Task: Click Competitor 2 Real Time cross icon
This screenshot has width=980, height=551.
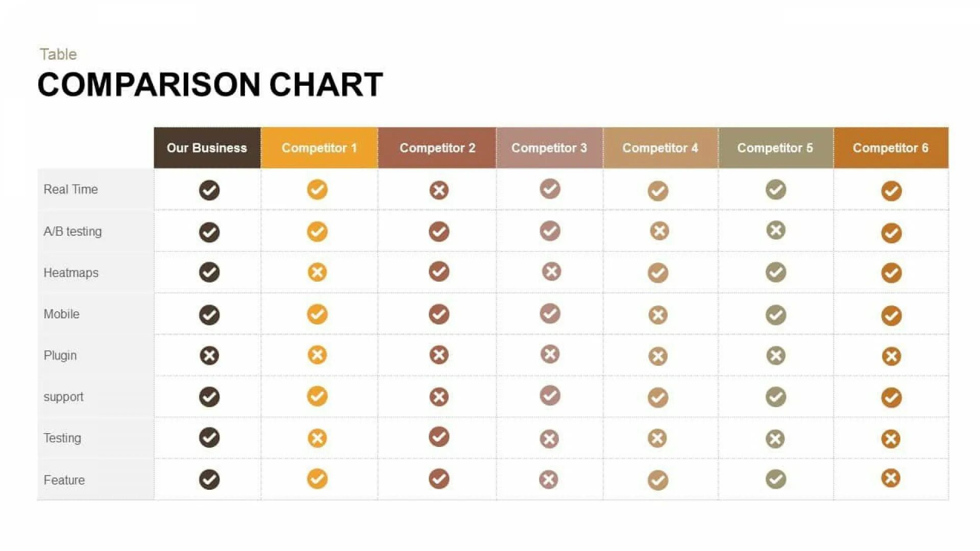Action: click(438, 190)
